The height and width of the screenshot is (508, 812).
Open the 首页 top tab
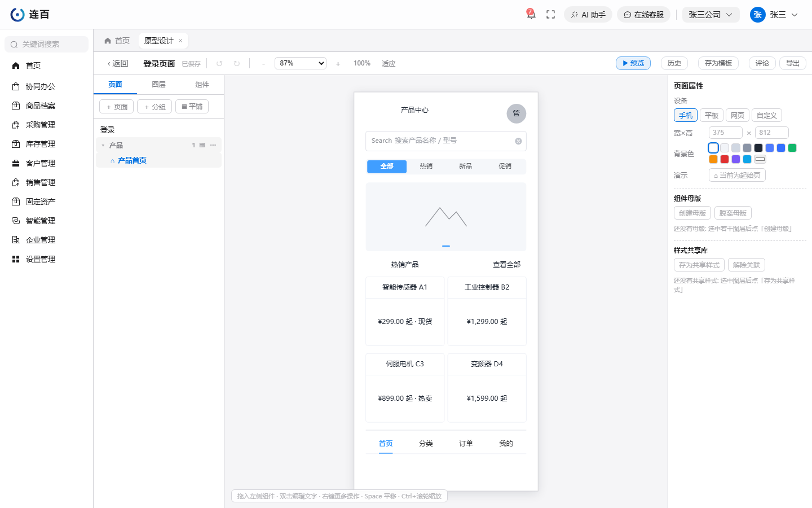point(117,41)
